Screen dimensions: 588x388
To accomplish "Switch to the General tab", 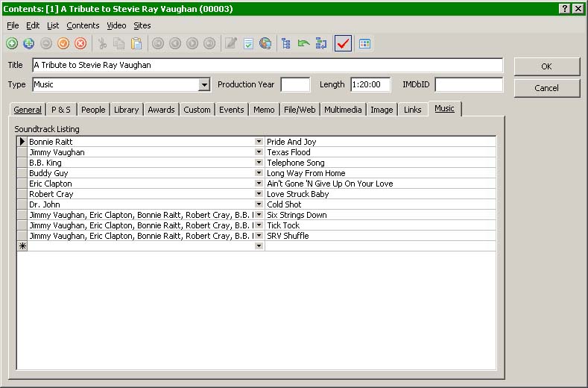I will pos(28,110).
